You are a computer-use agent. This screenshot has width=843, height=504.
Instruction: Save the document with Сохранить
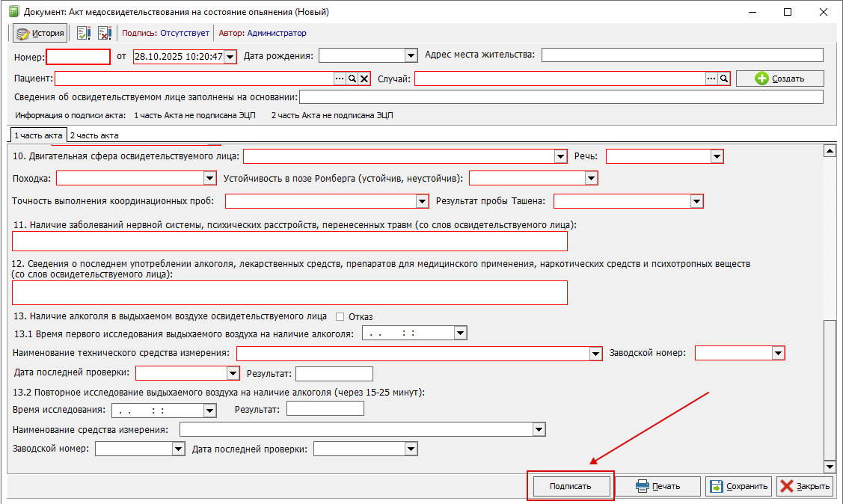click(738, 486)
